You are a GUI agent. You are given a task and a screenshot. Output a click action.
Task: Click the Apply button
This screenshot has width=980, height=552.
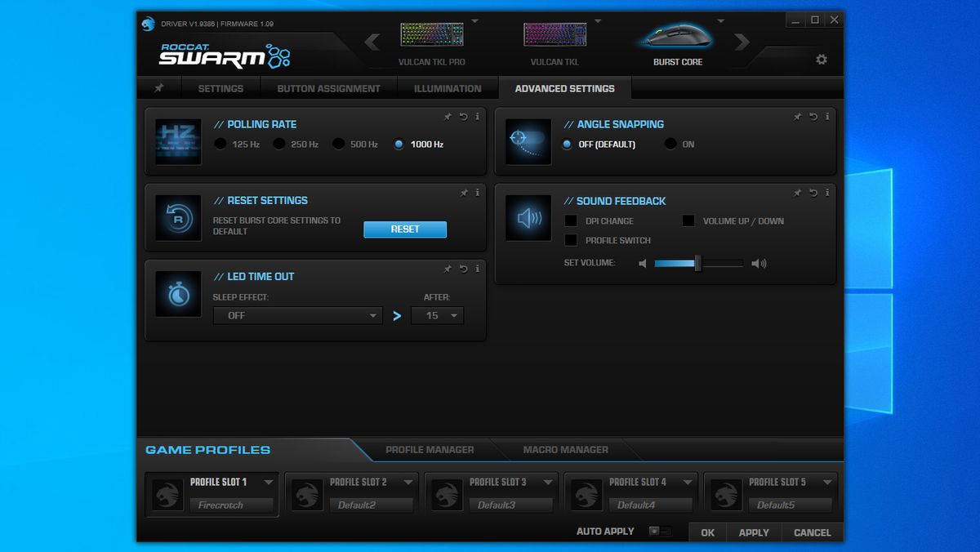[754, 532]
